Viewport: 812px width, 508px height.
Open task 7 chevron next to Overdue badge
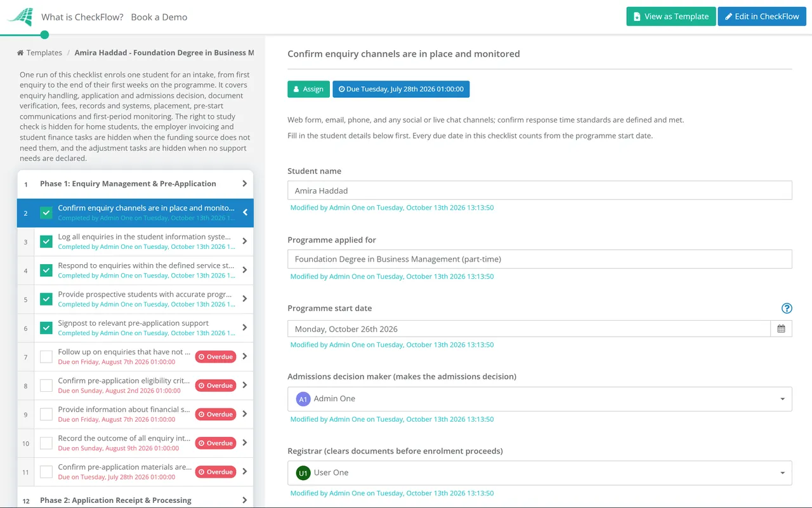coord(245,357)
